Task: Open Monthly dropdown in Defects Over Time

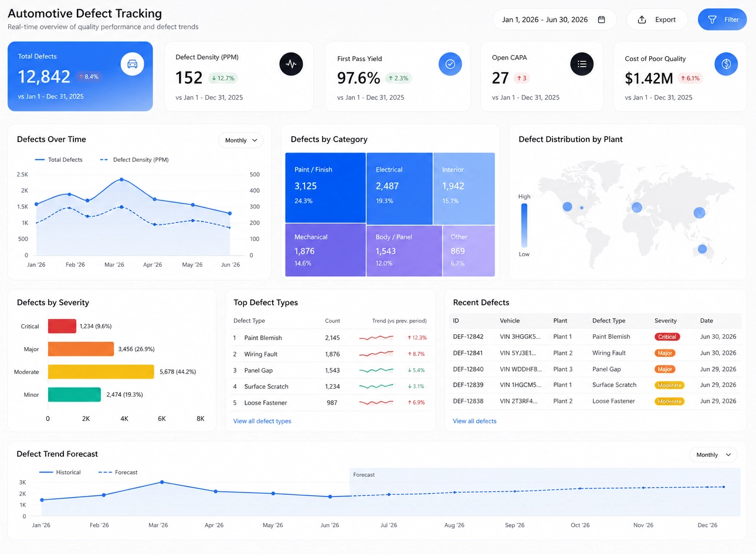Action: click(241, 140)
